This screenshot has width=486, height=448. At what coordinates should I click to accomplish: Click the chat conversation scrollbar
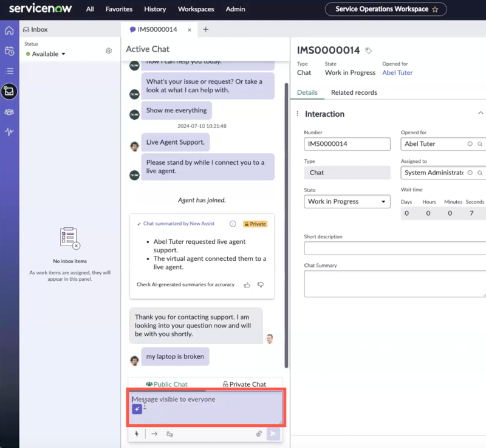(286, 226)
